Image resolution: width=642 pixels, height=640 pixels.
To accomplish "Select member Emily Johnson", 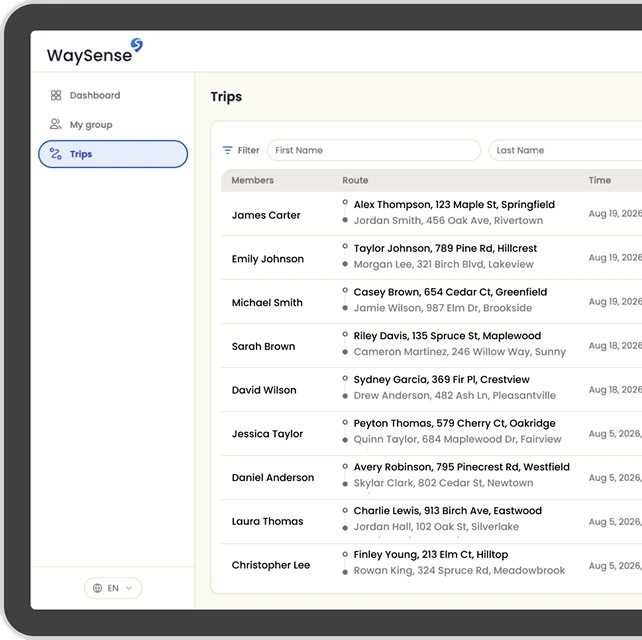I will [x=268, y=259].
